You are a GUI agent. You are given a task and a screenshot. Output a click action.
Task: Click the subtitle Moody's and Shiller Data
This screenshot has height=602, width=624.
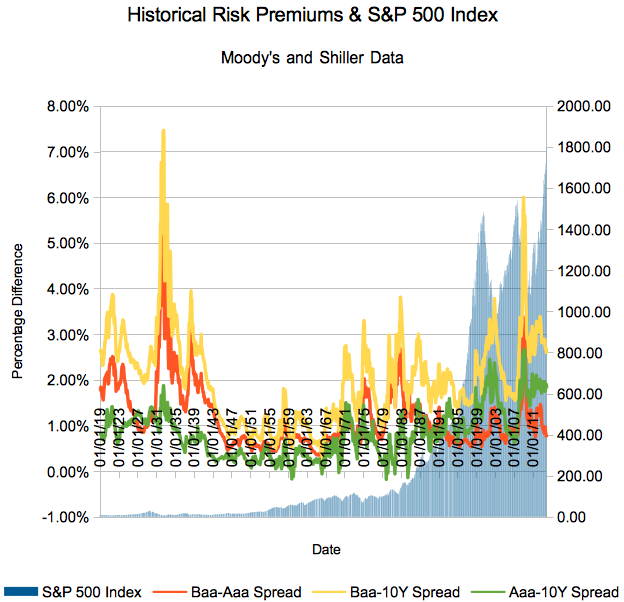311,58
